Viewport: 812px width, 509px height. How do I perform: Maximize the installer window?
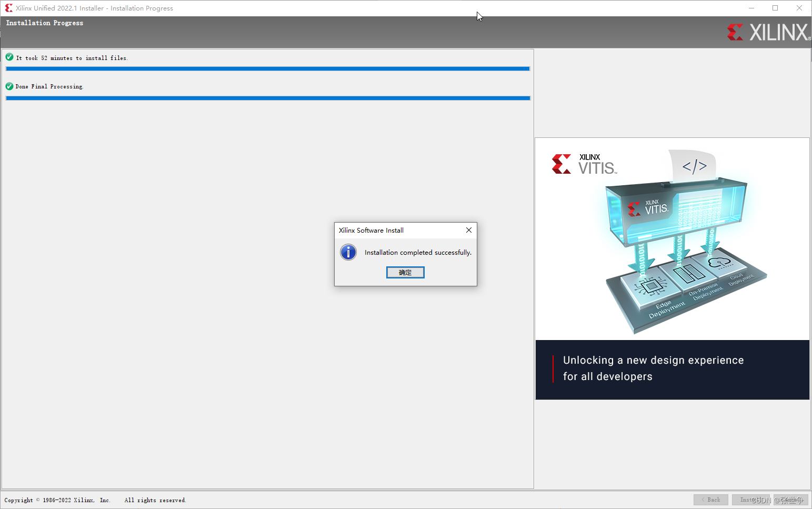tap(775, 8)
